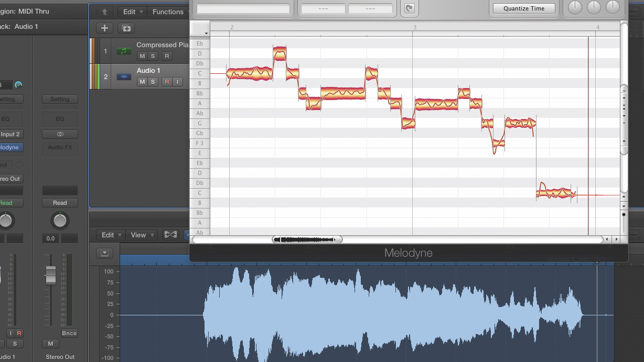Mute the Stereo Out channel strip

50,344
